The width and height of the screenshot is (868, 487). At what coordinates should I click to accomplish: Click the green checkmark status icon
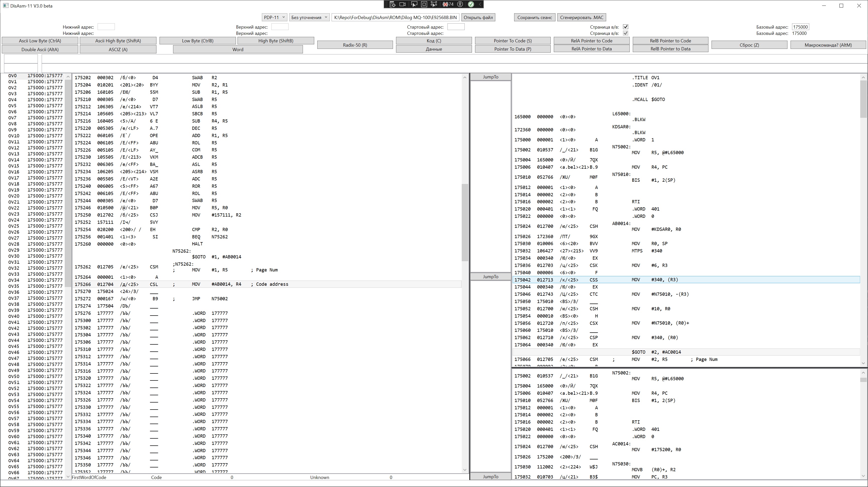tap(471, 4)
